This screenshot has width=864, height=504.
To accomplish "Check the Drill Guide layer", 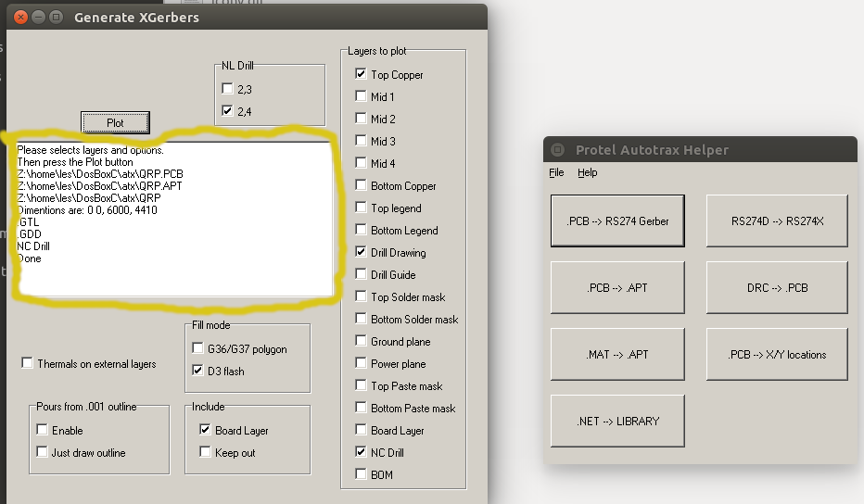I will click(361, 273).
